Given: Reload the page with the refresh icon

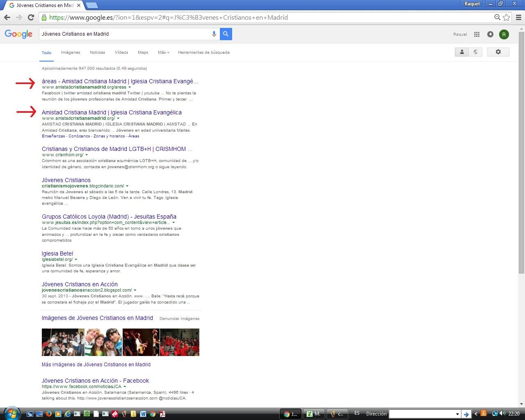Looking at the screenshot, I should (x=31, y=17).
